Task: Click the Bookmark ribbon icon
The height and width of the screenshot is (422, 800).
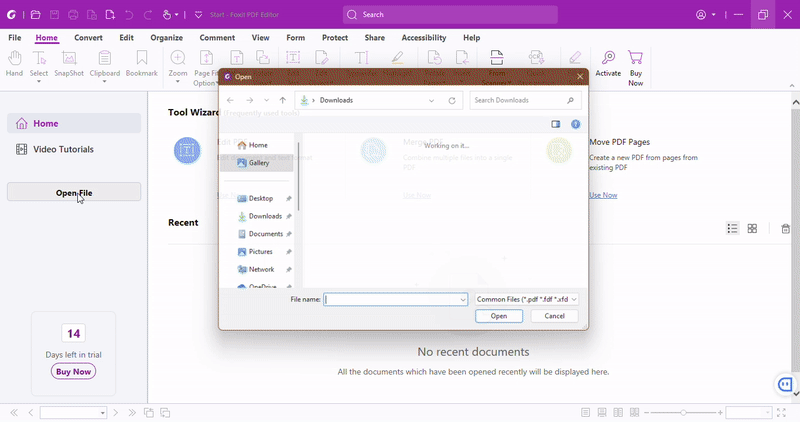Action: pyautogui.click(x=141, y=58)
